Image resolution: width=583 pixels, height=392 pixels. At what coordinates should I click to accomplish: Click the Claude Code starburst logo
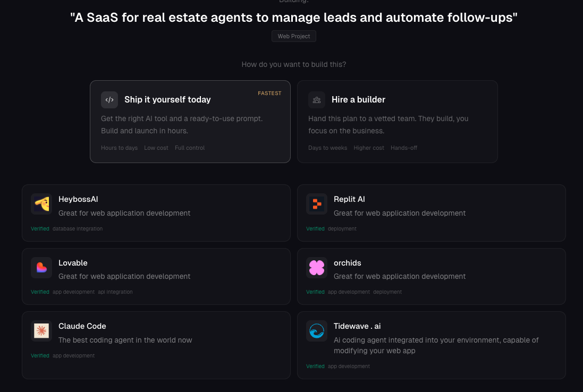click(x=41, y=331)
